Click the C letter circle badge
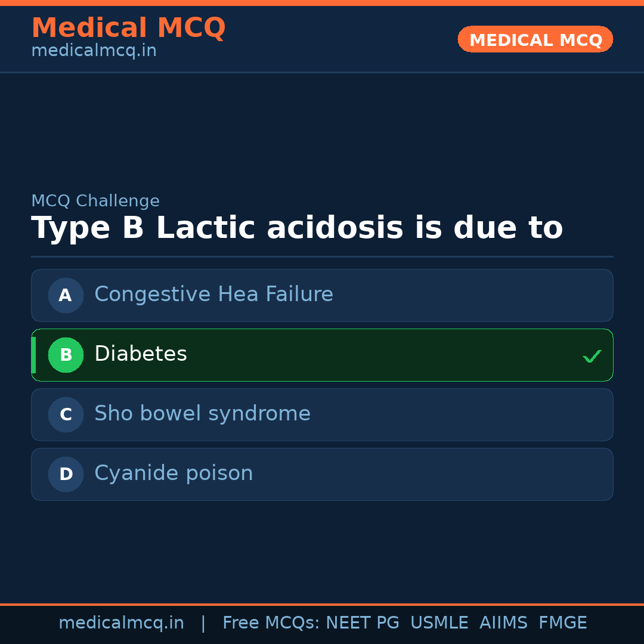Image resolution: width=644 pixels, height=644 pixels. point(66,414)
